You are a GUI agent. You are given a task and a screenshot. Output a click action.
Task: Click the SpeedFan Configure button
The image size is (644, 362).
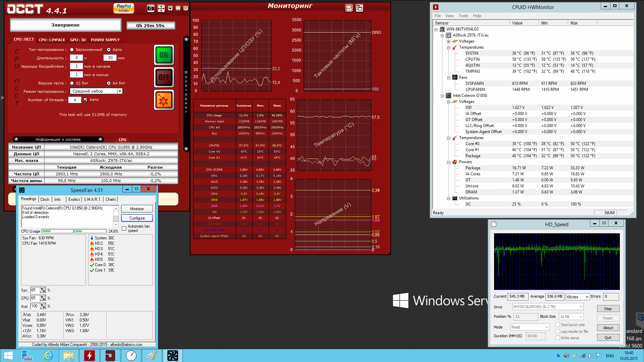tap(137, 218)
